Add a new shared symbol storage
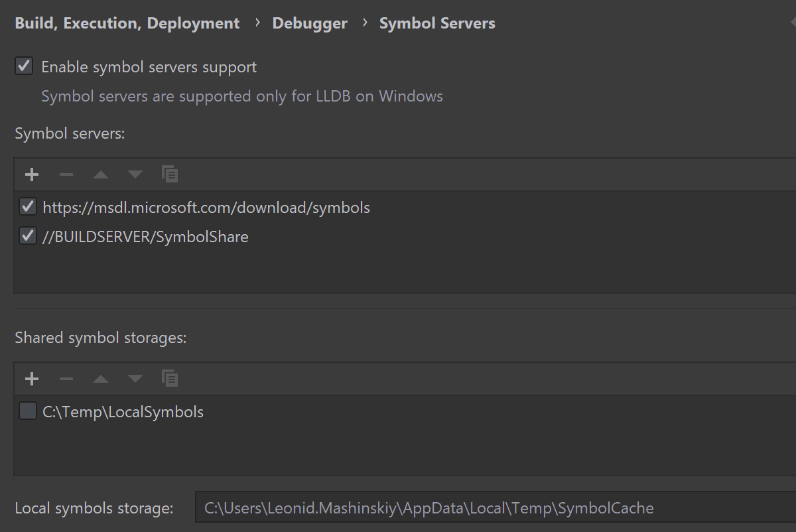This screenshot has width=796, height=532. point(31,379)
